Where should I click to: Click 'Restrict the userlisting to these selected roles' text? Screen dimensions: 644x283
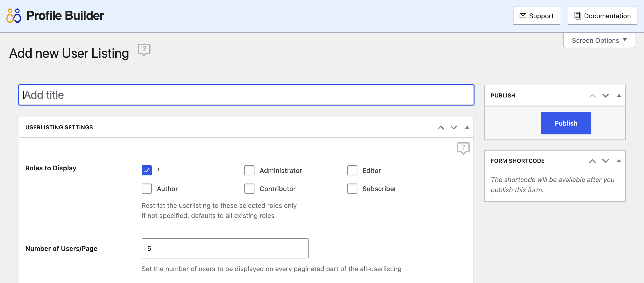click(219, 206)
